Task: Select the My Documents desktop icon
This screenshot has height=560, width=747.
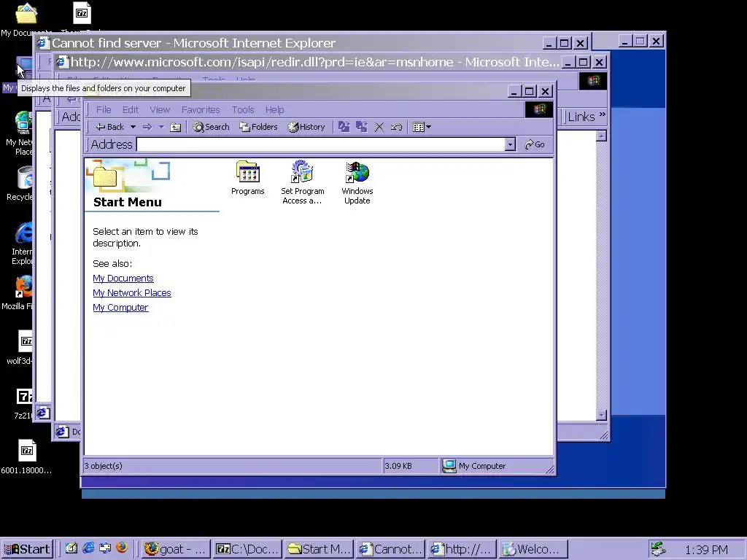Action: click(26, 19)
